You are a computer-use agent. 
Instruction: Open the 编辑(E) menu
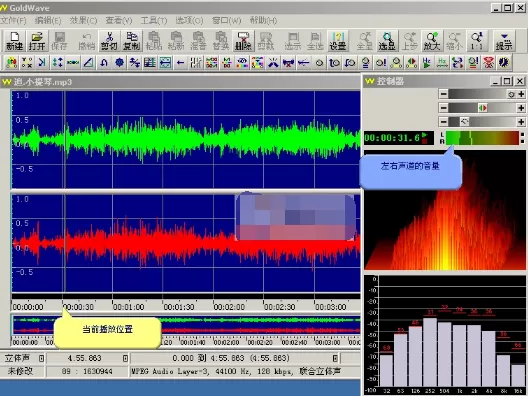tap(48, 21)
